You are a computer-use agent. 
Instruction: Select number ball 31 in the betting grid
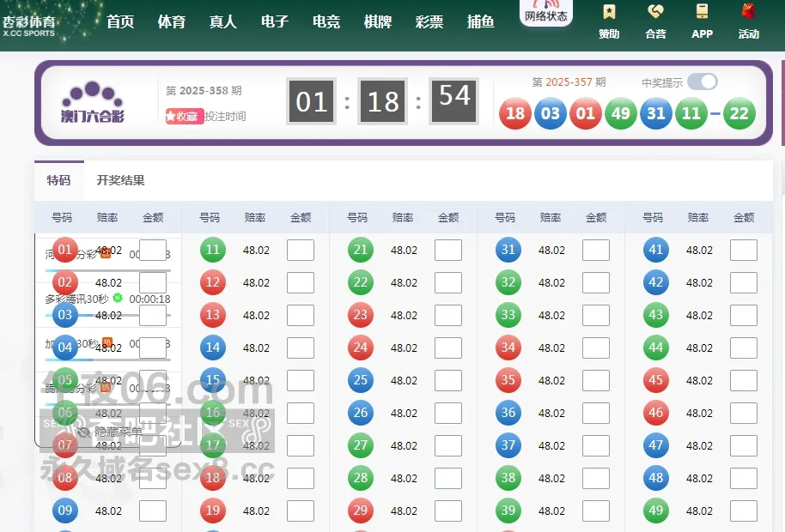pos(508,250)
